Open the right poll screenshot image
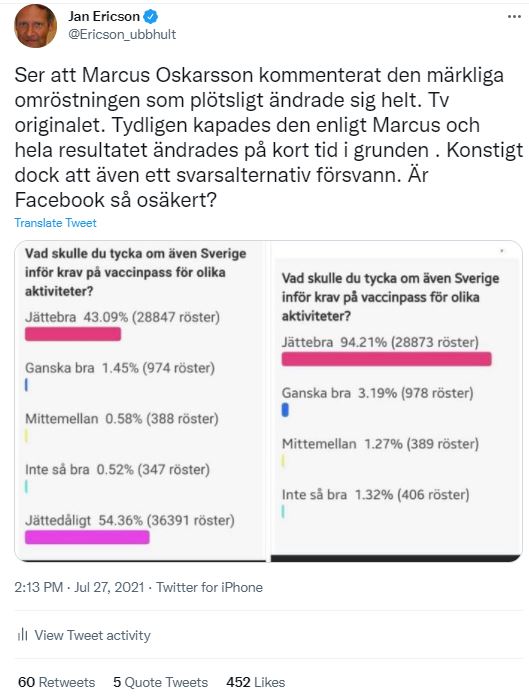 click(x=397, y=401)
